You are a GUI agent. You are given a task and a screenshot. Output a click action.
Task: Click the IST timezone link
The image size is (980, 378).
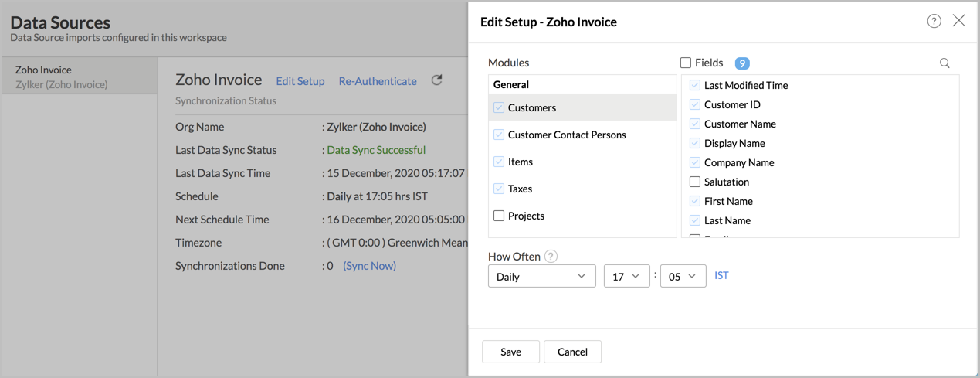pos(721,275)
